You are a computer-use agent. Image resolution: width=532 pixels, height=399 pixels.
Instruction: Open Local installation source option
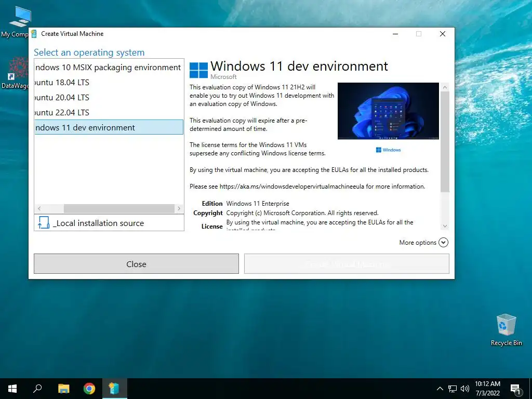click(109, 223)
